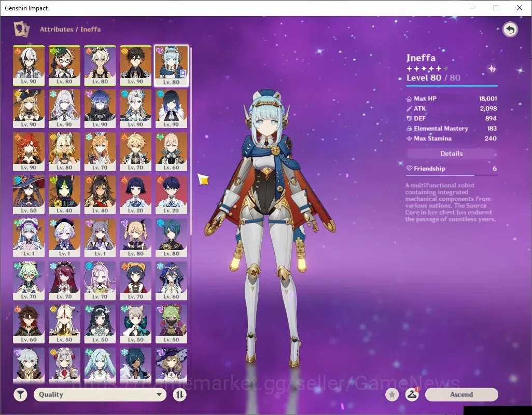Select the pink-haired Hydro Lv. 70 portrait
The height and width of the screenshot is (415, 532).
pos(100,281)
